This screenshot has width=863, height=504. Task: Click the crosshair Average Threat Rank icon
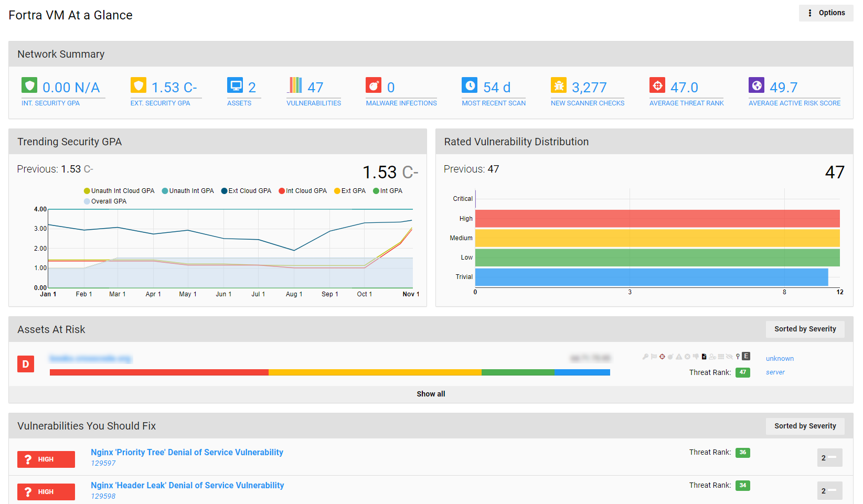pos(657,85)
